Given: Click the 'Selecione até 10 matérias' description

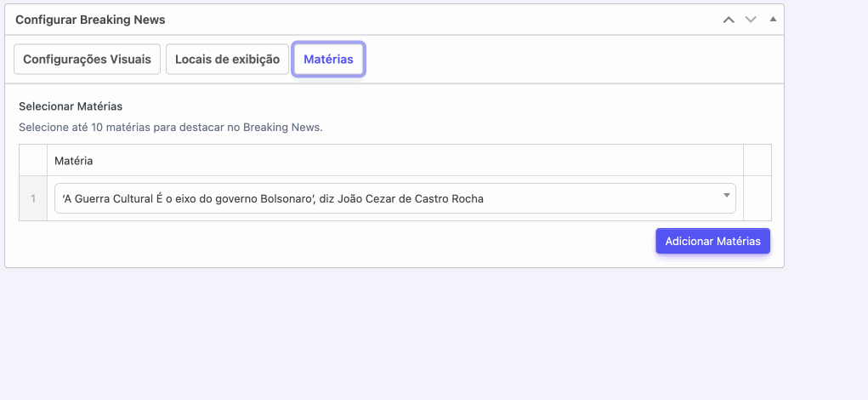Looking at the screenshot, I should click(171, 128).
